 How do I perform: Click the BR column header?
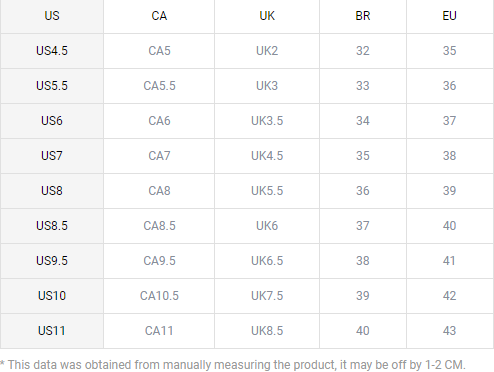(x=363, y=16)
